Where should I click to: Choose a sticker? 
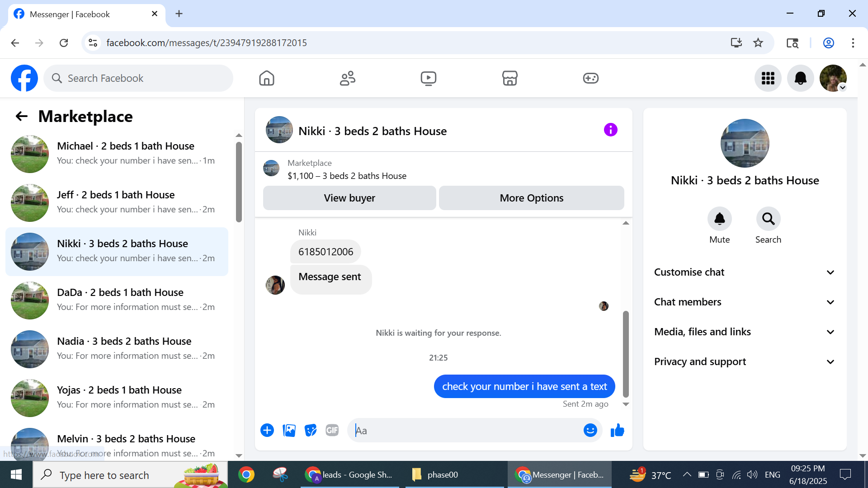coord(311,430)
